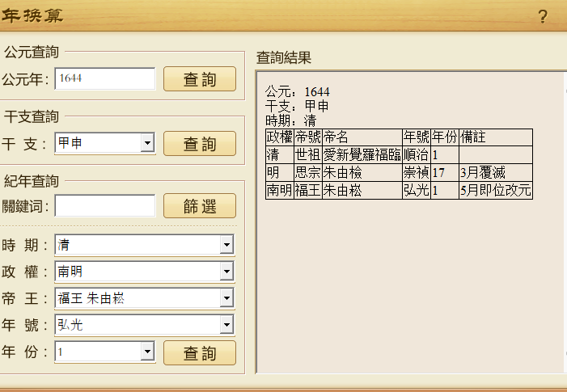Screen dimensions: 567x392
Task: Select the 朱由檢 name cell
Action: point(362,173)
